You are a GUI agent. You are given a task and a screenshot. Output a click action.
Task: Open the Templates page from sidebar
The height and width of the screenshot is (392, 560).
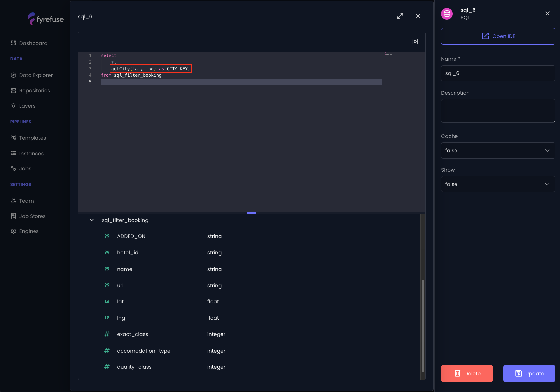(x=33, y=138)
